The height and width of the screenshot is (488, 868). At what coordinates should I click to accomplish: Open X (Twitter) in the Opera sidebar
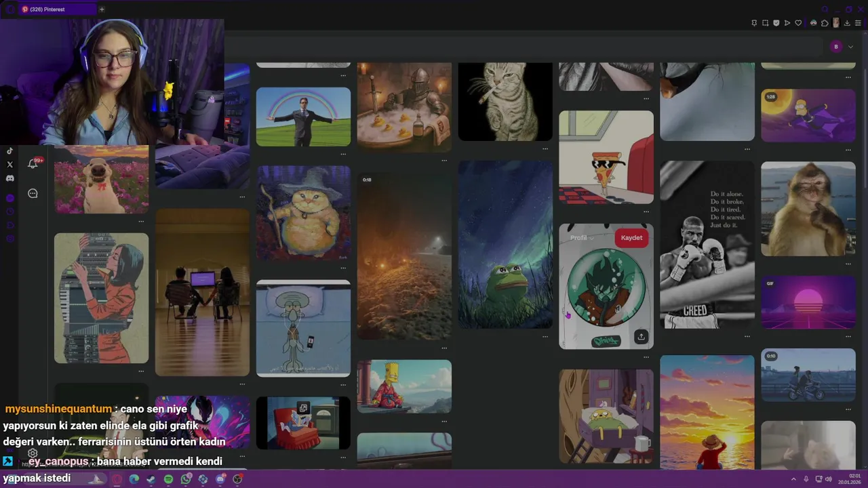click(x=9, y=165)
